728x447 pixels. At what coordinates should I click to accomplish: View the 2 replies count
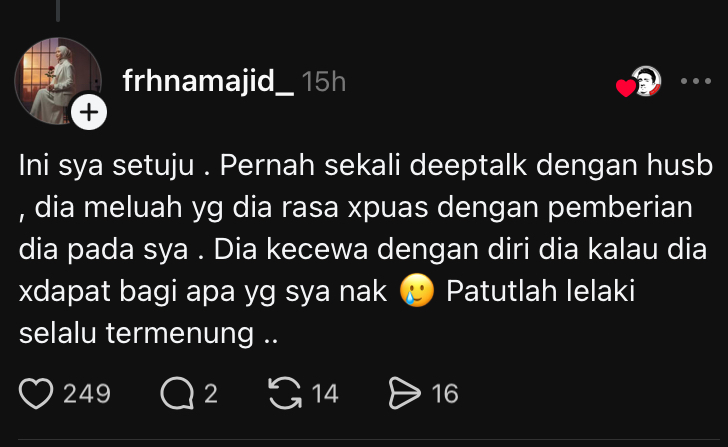(x=211, y=394)
